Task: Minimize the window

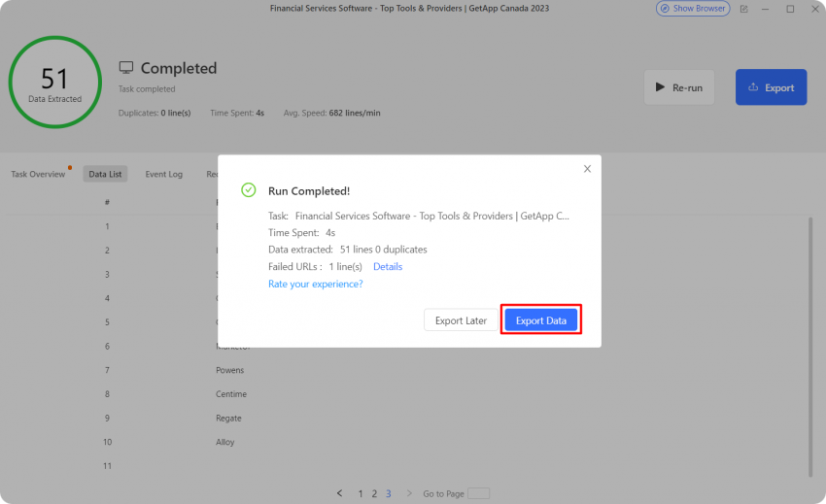Action: pos(766,9)
